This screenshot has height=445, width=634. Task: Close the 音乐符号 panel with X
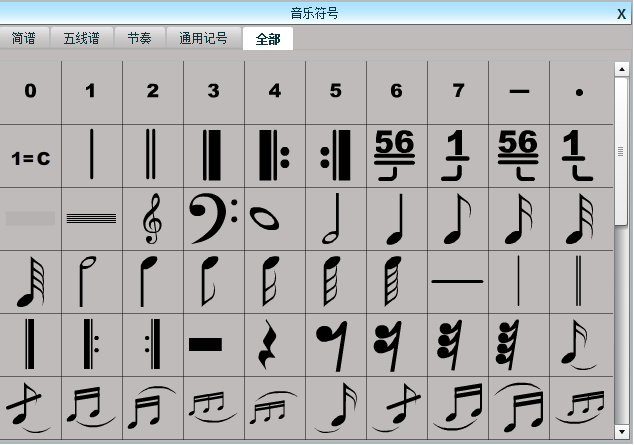coord(621,14)
